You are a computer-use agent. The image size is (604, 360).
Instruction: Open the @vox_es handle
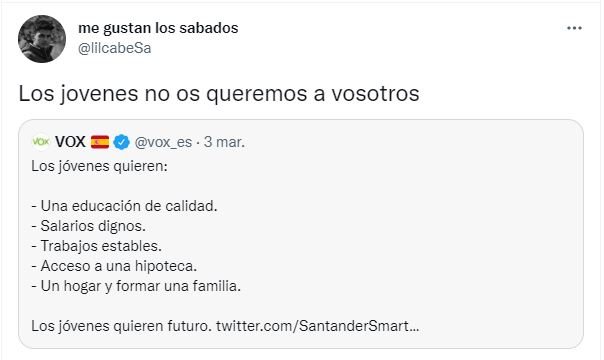[163, 142]
